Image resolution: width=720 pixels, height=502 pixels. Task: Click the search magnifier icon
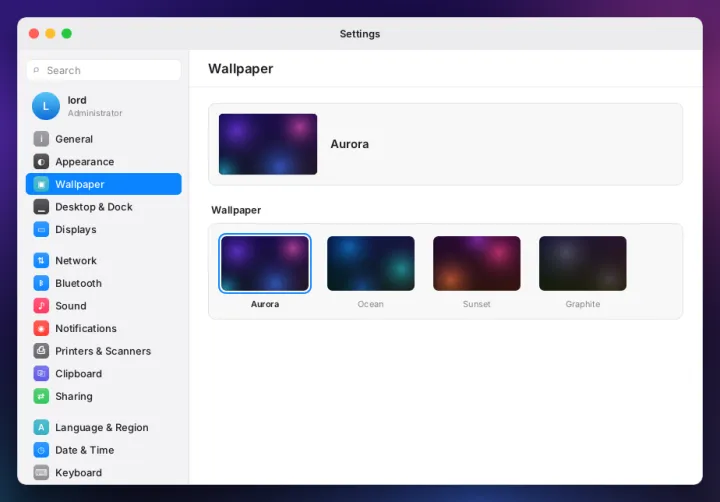[36, 70]
